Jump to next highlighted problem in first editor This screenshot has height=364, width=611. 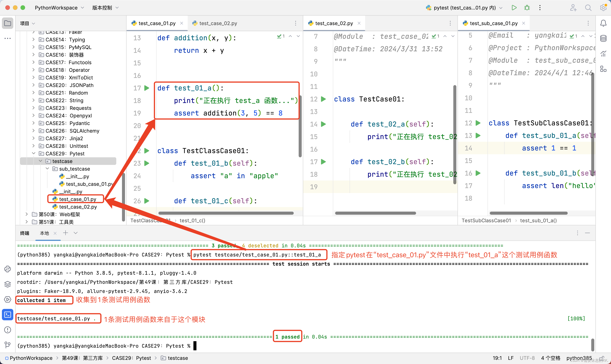(298, 36)
